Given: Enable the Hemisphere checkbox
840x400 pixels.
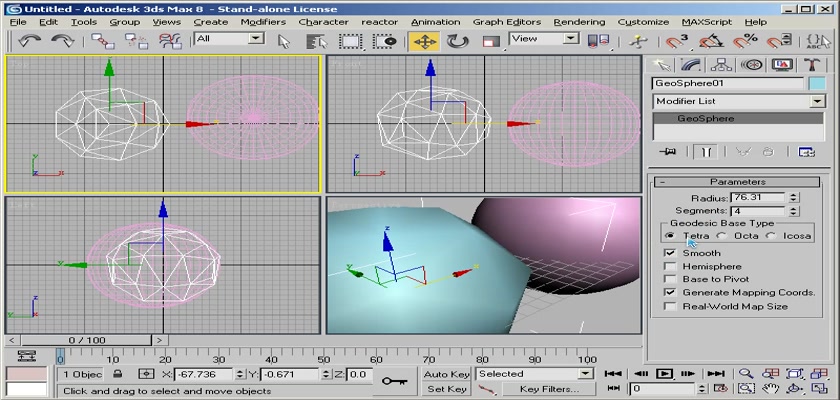Looking at the screenshot, I should click(670, 266).
